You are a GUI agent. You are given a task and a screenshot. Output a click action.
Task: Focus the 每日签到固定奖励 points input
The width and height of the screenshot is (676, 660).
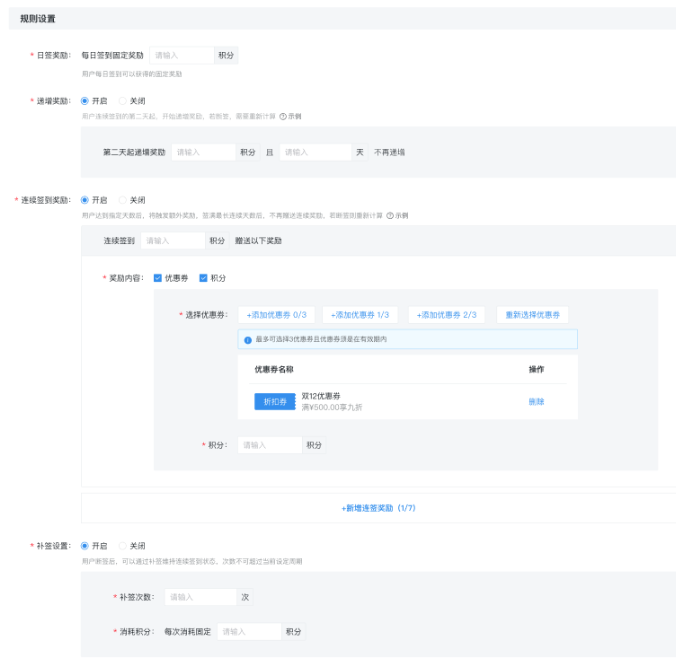click(181, 56)
